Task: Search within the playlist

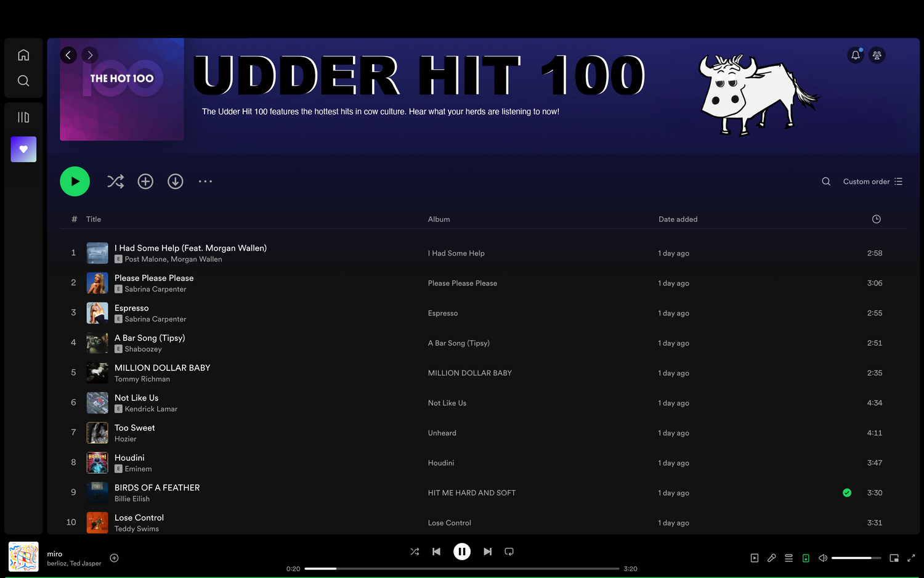Action: [x=826, y=181]
